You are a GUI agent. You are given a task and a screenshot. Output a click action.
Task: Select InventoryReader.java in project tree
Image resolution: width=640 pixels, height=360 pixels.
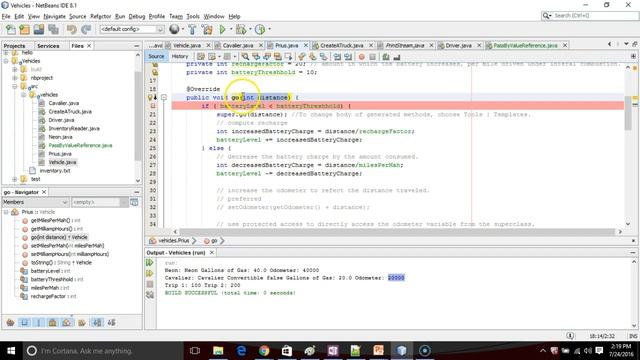(74, 128)
